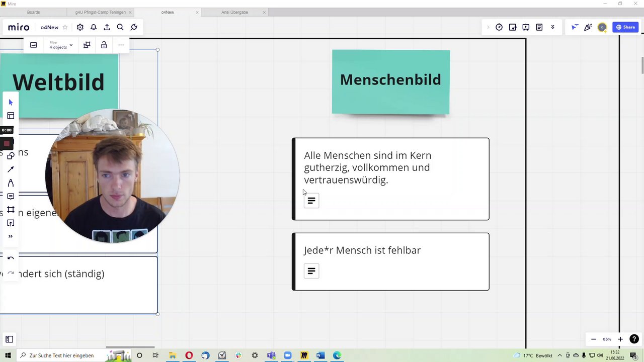Expand the Filter 4 objects dropdown
The image size is (644, 362).
tap(60, 45)
